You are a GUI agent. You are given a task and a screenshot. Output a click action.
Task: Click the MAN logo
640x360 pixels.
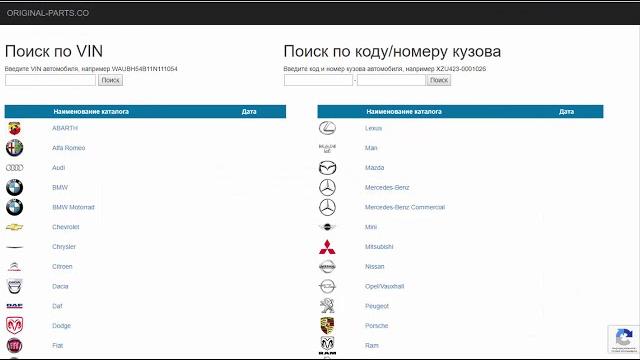click(327, 148)
